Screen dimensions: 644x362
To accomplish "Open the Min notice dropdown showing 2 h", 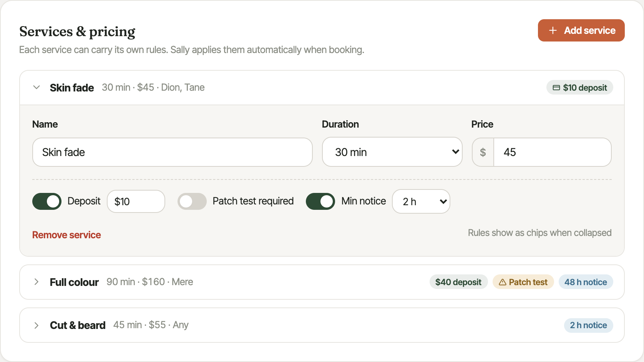I will point(421,201).
